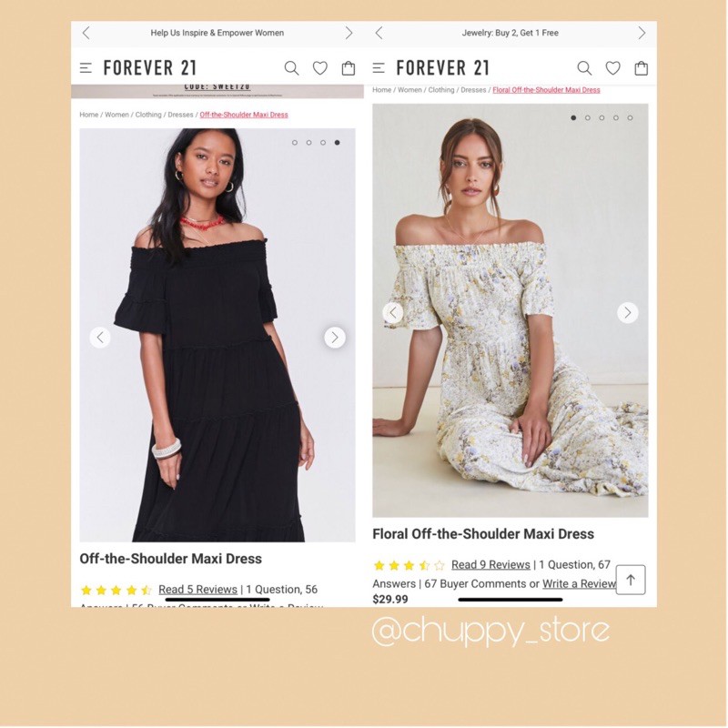Click Write a Review link for floral dress
The image size is (728, 728).
click(x=579, y=583)
